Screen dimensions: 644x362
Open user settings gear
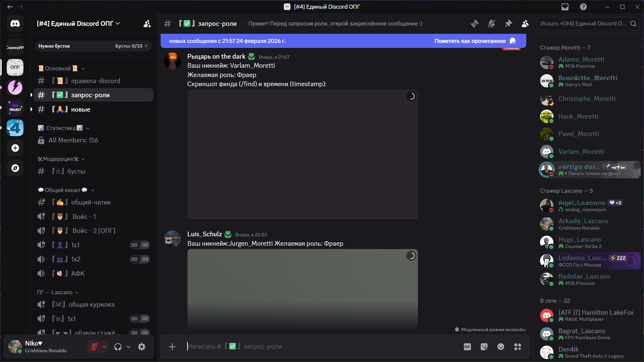coord(142,347)
